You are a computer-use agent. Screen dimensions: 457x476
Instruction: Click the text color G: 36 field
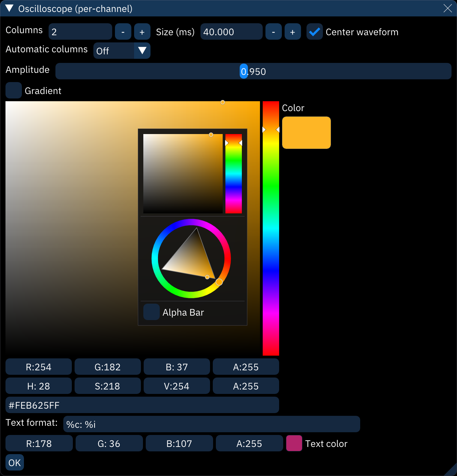point(109,443)
